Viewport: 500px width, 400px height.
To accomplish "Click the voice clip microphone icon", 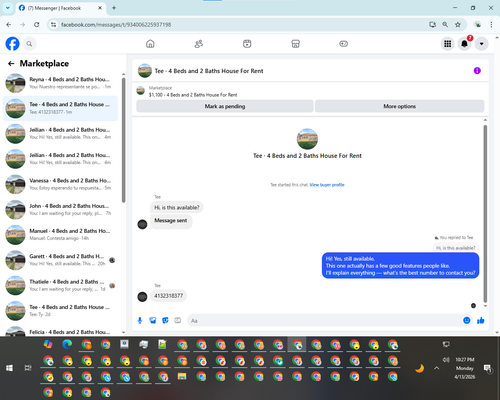I will pyautogui.click(x=140, y=320).
